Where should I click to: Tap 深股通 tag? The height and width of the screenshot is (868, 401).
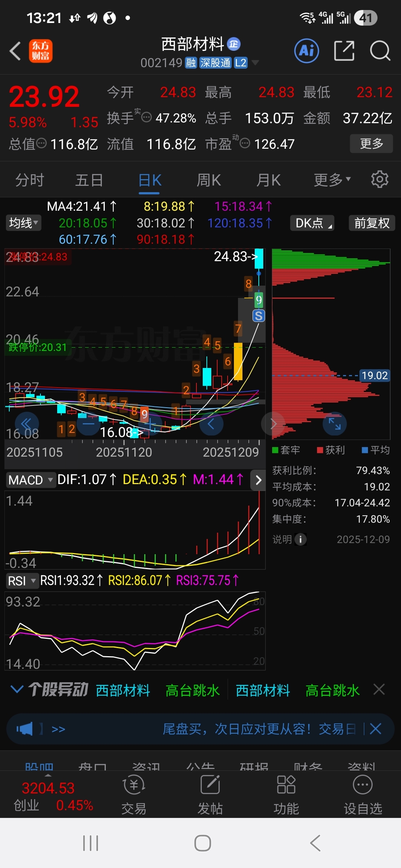pos(215,63)
